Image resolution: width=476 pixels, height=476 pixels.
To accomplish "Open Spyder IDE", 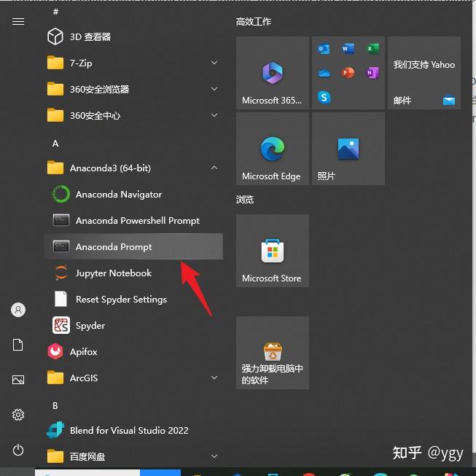I will click(x=133, y=325).
